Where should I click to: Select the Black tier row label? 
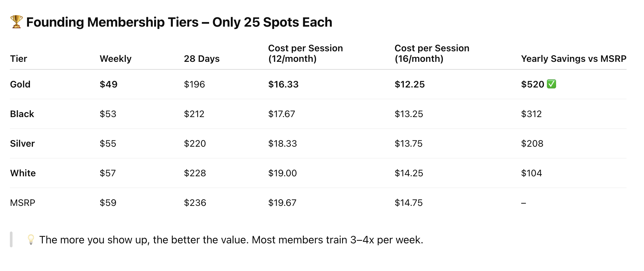pyautogui.click(x=22, y=114)
